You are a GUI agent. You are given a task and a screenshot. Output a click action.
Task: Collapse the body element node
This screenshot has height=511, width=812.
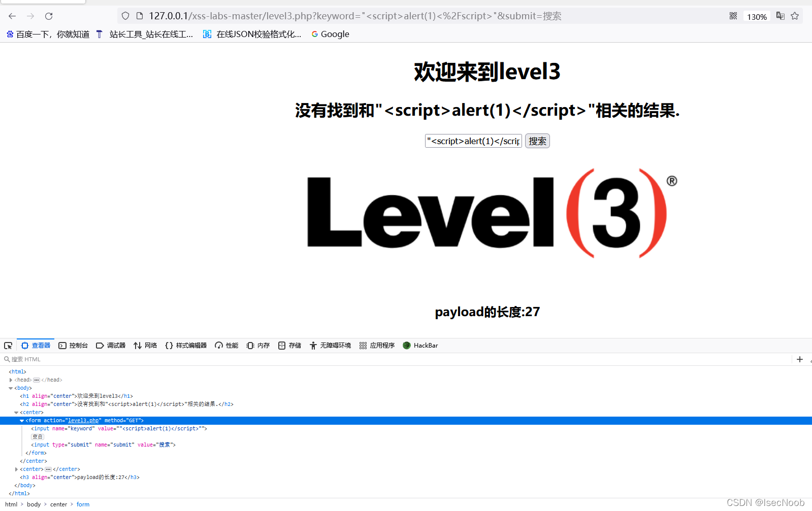click(x=11, y=388)
